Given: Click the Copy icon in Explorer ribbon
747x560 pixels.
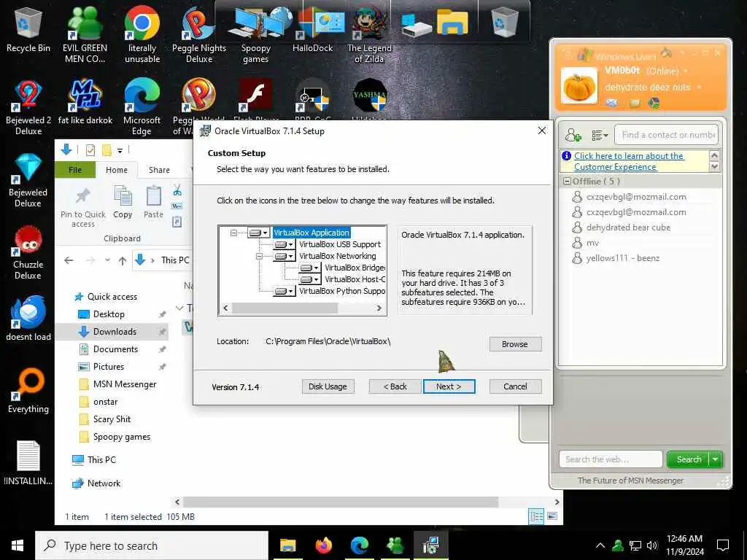Looking at the screenshot, I should [123, 203].
